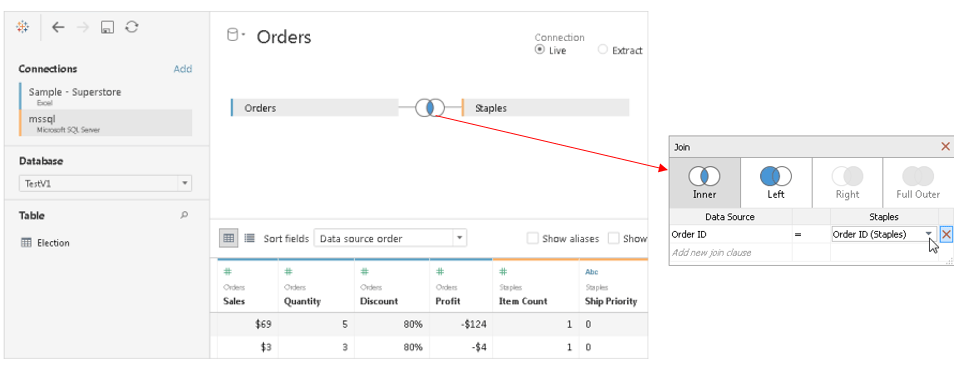Open the TestV1 database dropdown
The width and height of the screenshot is (969, 365).
105,183
